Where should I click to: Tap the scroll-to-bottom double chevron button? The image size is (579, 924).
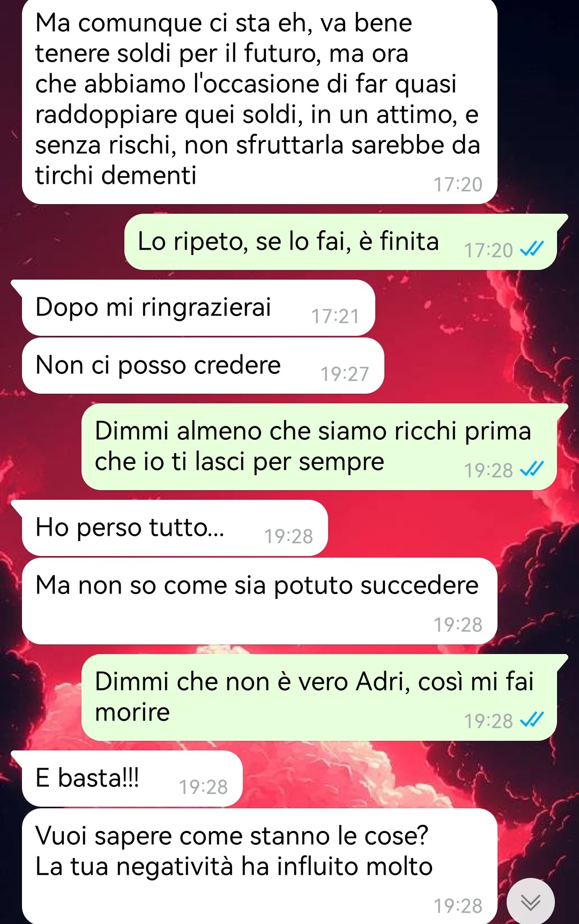[530, 903]
